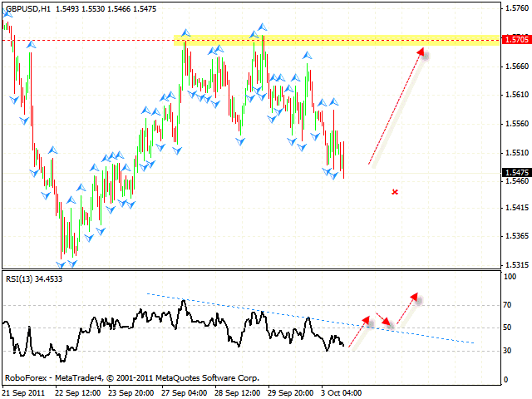Select the small downward red arrow in RSI panel
The height and width of the screenshot is (399, 532).
pyautogui.click(x=382, y=319)
